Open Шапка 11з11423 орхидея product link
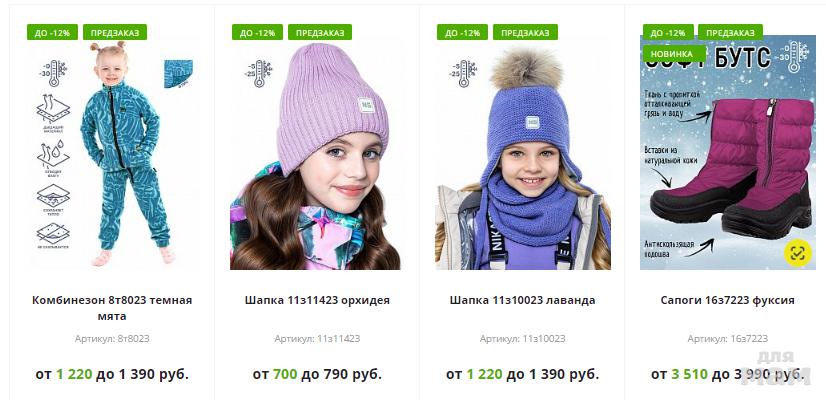The height and width of the screenshot is (400, 826). pyautogui.click(x=317, y=300)
